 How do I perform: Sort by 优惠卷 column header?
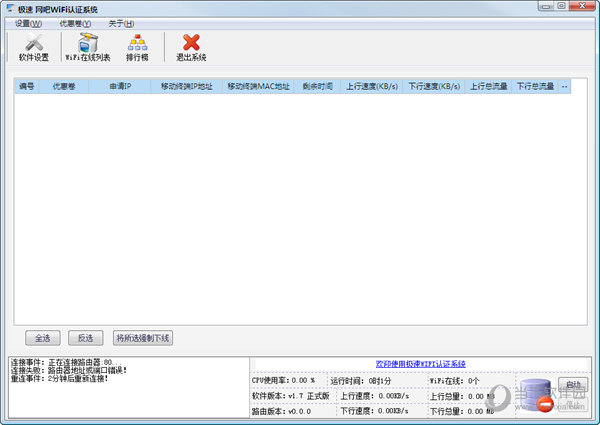(64, 86)
